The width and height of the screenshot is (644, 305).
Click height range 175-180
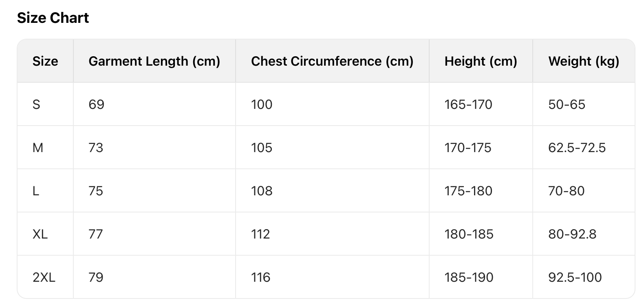pos(468,191)
